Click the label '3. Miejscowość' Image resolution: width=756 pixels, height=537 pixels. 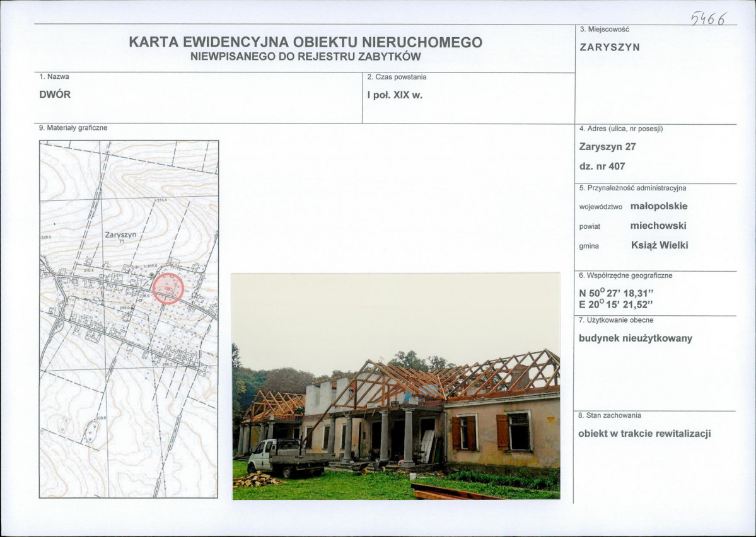pos(604,30)
